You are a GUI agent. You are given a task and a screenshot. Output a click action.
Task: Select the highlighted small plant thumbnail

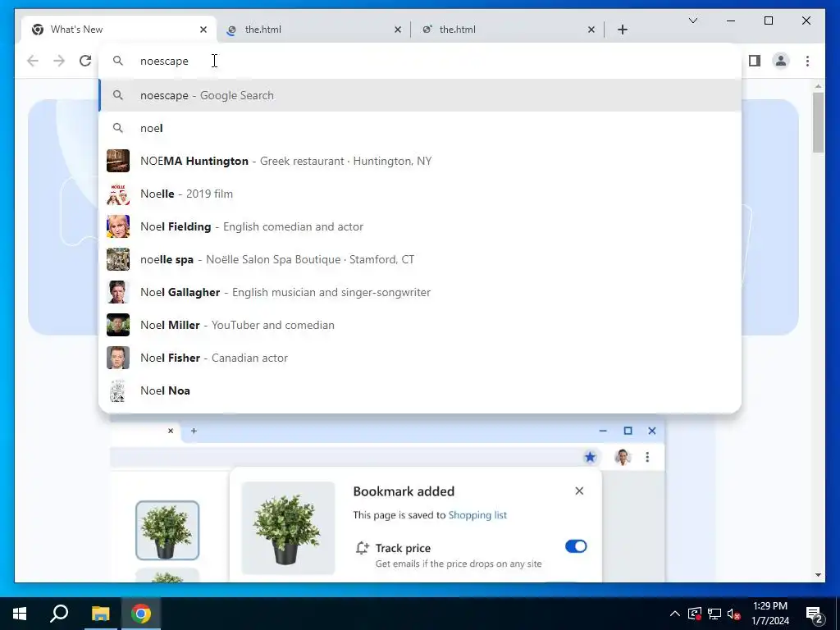click(x=167, y=531)
